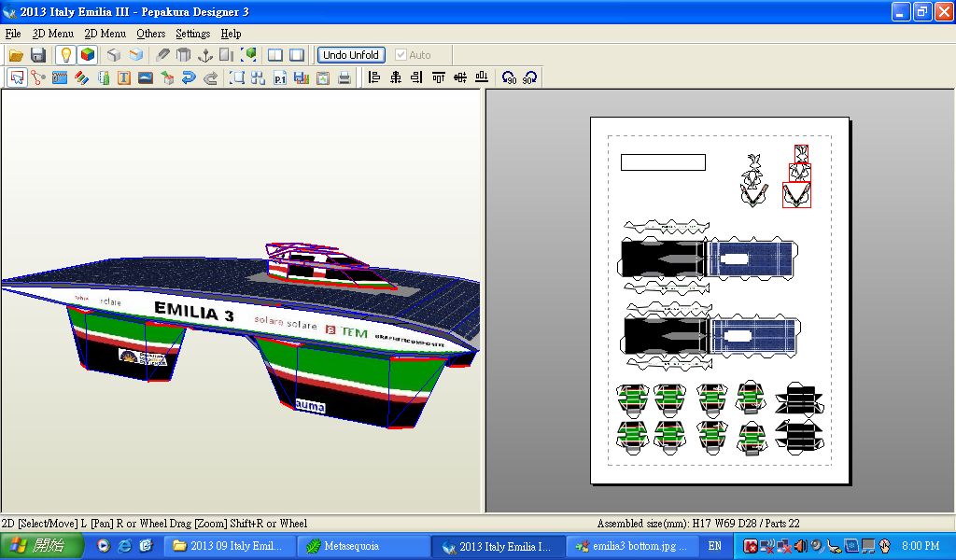Check the Auto checkbox
This screenshot has width=956, height=560.
(401, 55)
